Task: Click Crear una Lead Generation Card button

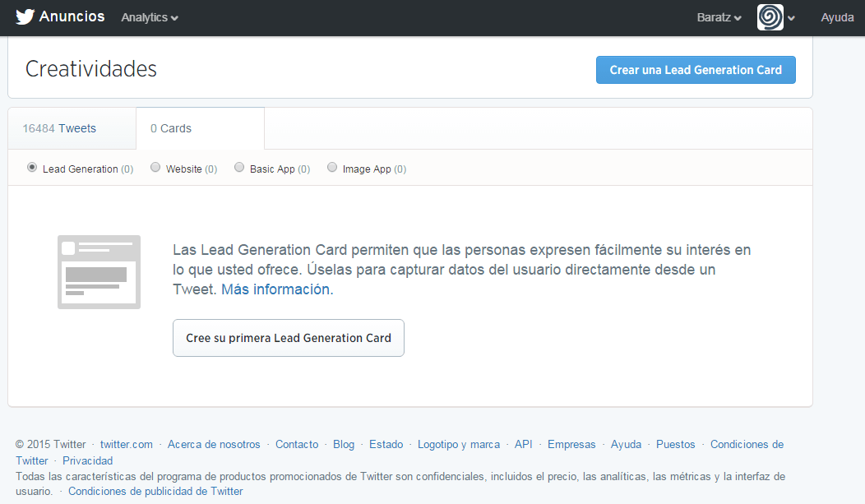Action: click(x=696, y=70)
